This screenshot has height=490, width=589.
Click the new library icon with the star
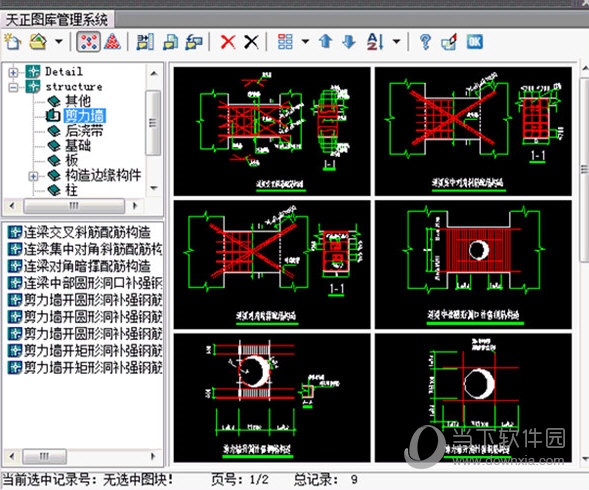(x=12, y=42)
